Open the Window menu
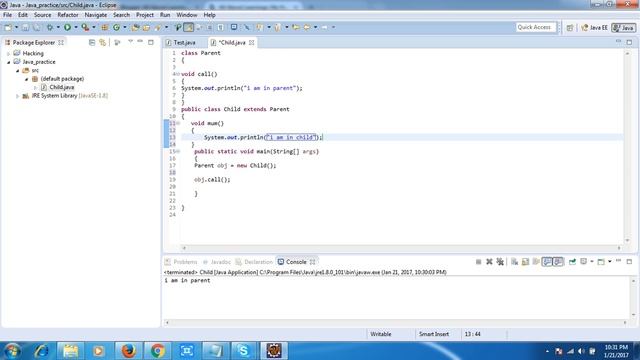Image resolution: width=640 pixels, height=360 pixels. [x=187, y=15]
